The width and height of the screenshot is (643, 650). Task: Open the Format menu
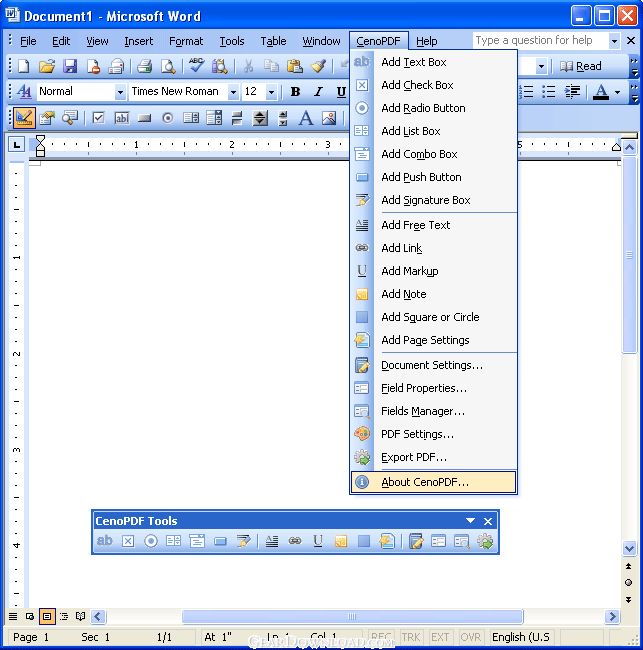(x=186, y=41)
